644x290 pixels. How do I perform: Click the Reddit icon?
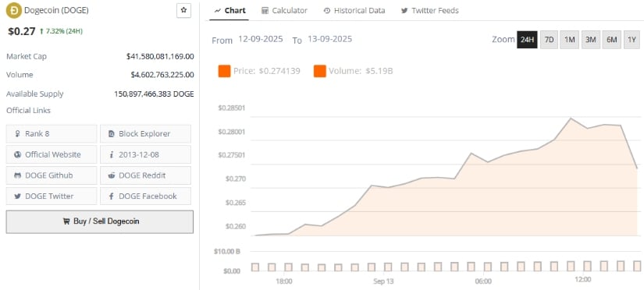pyautogui.click(x=112, y=175)
